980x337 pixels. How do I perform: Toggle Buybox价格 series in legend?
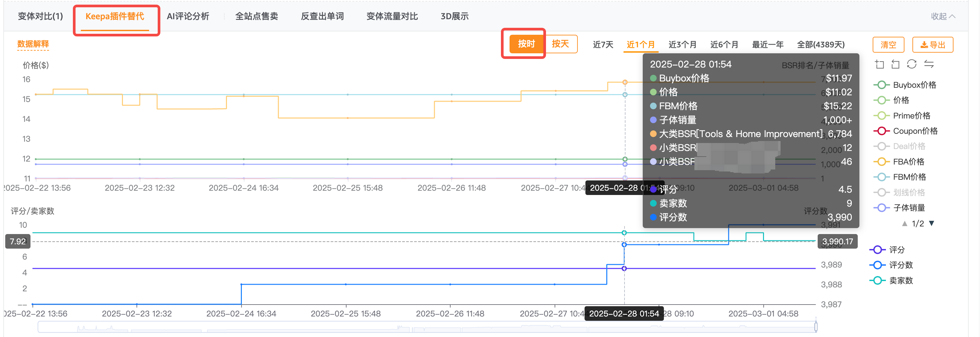point(905,85)
